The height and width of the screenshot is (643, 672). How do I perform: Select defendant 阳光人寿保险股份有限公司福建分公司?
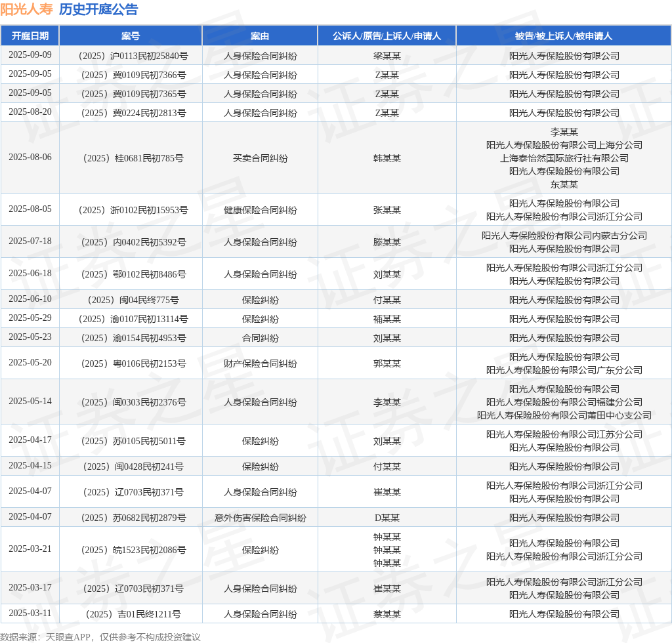click(564, 403)
